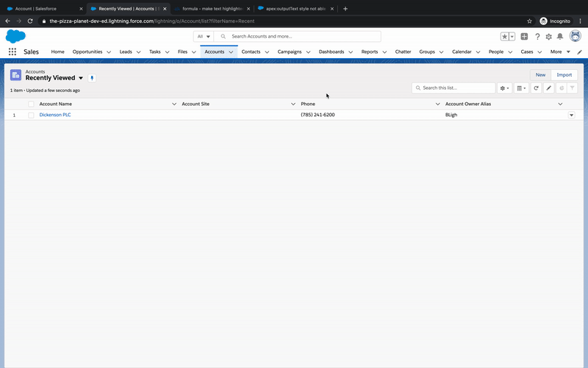Bookmark this page with the star
Viewport: 588px width, 368px height.
tap(529, 21)
